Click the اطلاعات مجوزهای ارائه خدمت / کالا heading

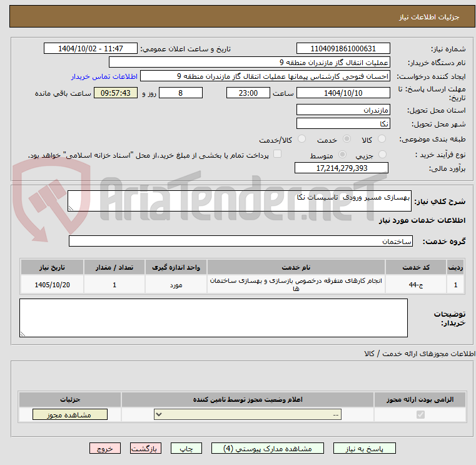(420, 354)
